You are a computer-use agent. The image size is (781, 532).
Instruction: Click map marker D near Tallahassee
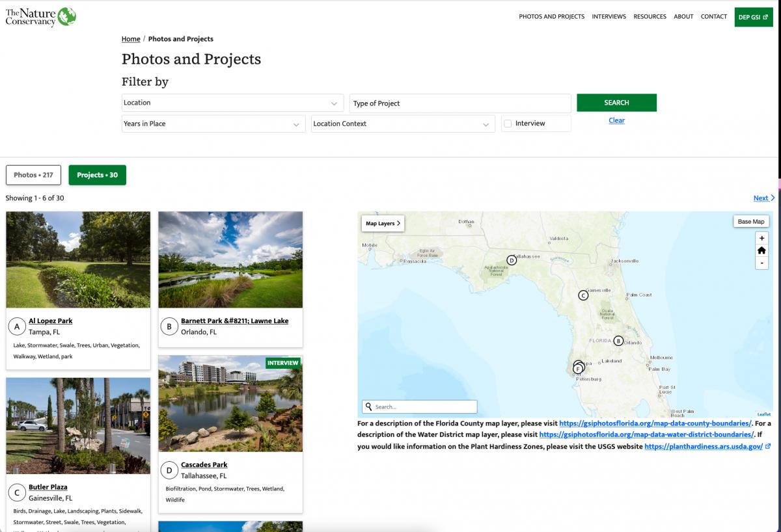point(512,260)
